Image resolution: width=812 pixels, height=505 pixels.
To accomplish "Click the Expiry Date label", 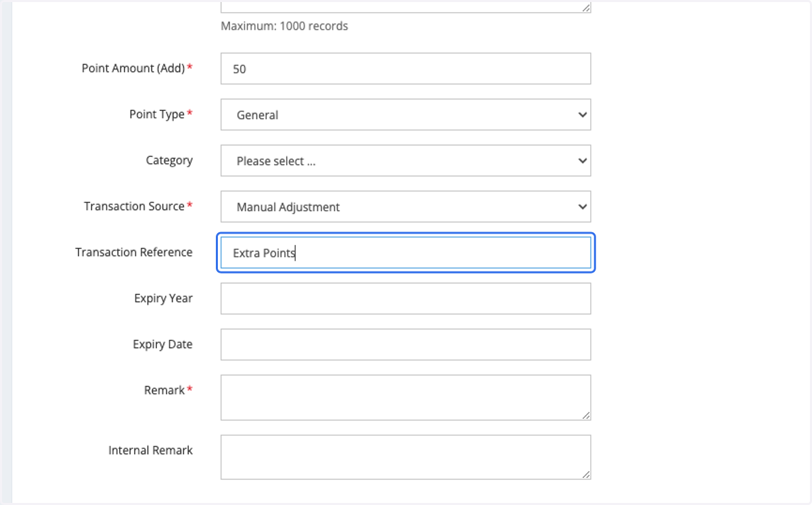I will 163,345.
